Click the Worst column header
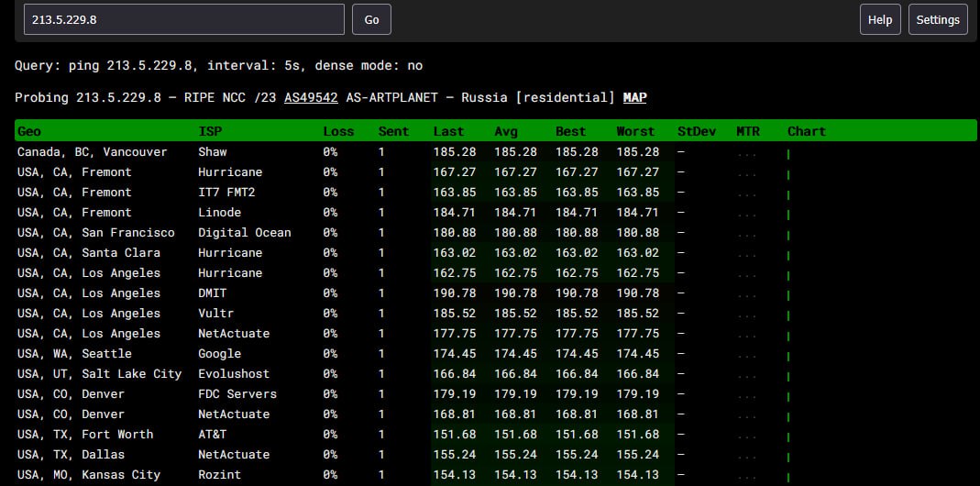 [x=635, y=131]
